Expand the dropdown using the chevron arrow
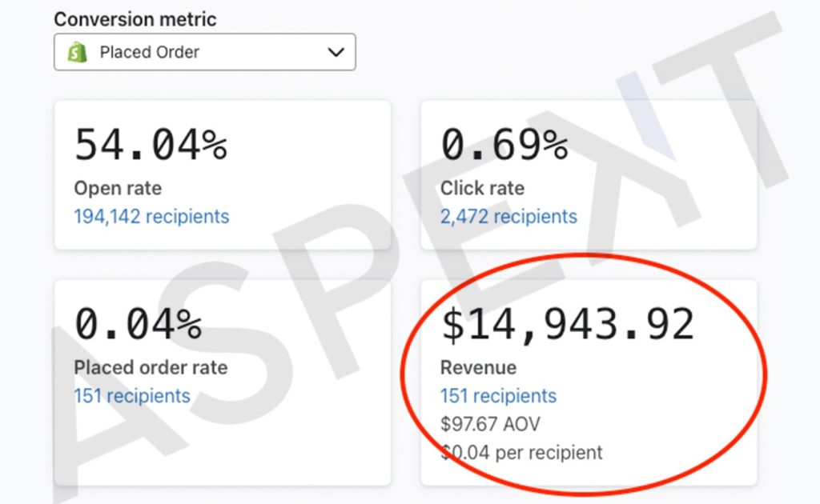 point(336,52)
